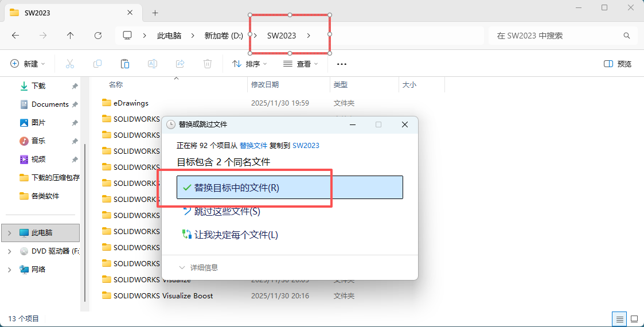Minimize the 替换或跳过文件 dialog
Image resolution: width=644 pixels, height=327 pixels.
coord(353,124)
